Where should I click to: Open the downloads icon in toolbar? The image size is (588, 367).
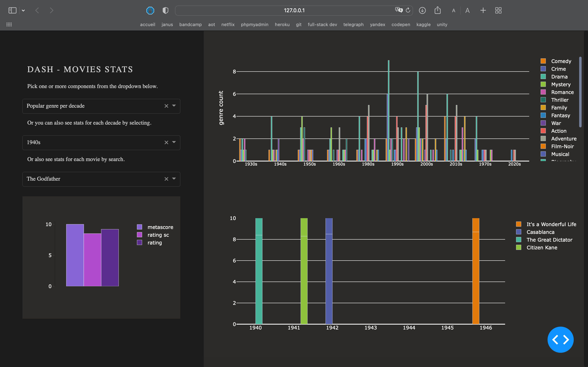coord(422,10)
